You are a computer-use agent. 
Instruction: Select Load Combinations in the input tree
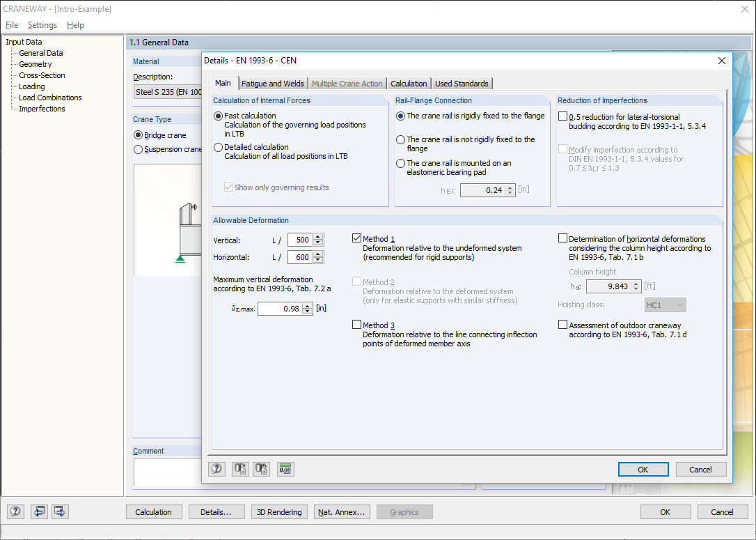tap(48, 97)
